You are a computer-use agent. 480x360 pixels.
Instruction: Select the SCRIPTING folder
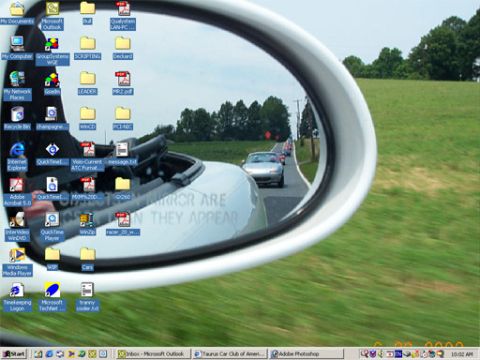tap(87, 48)
